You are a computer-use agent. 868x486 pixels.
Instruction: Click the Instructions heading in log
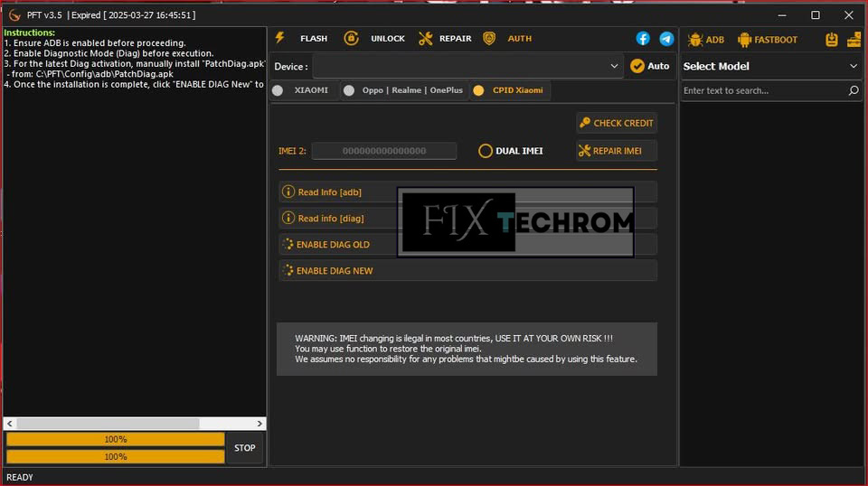(x=29, y=33)
